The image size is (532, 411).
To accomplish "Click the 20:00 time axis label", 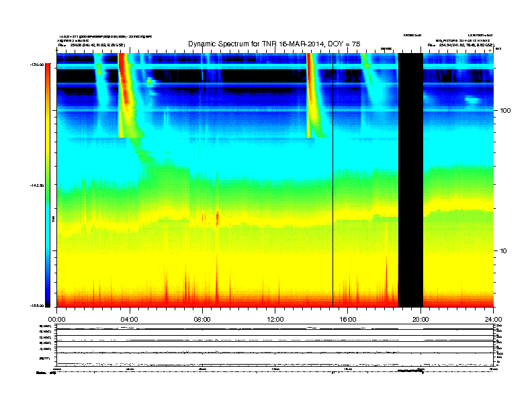I will tap(420, 320).
